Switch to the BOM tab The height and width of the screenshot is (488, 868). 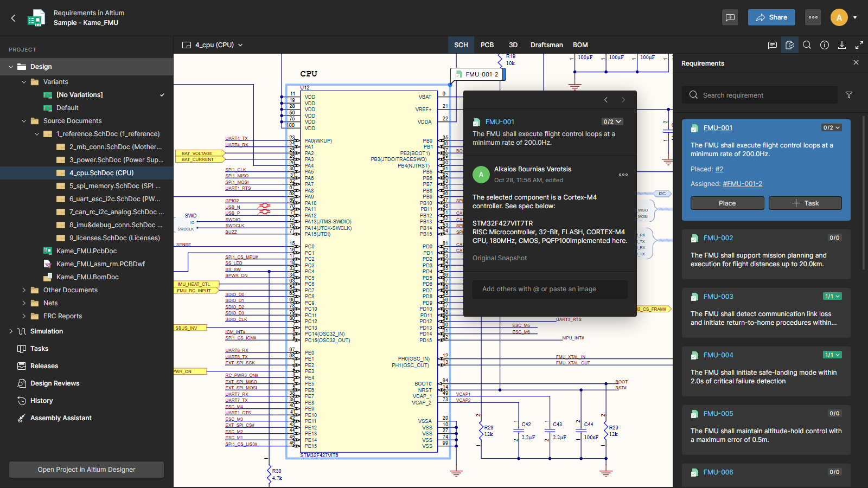[x=580, y=45]
